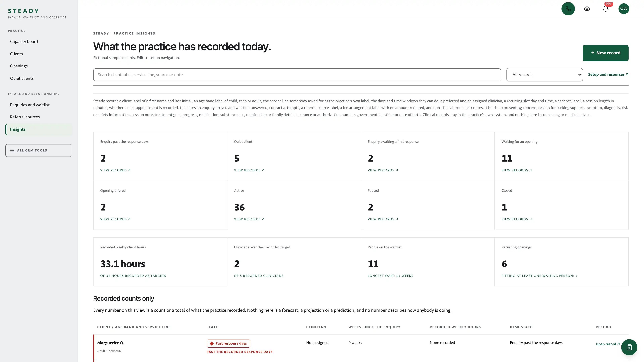Click the Past response days badge
The image size is (644, 362).
coord(228,344)
